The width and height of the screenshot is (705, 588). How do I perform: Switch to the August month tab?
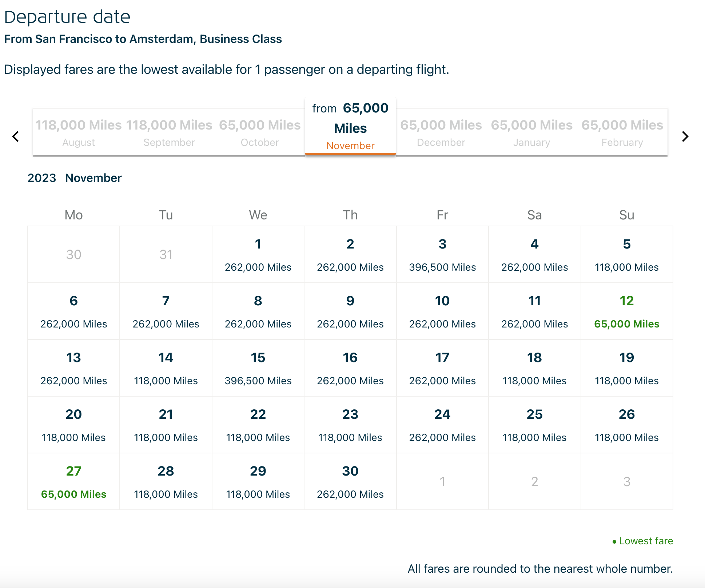[78, 132]
